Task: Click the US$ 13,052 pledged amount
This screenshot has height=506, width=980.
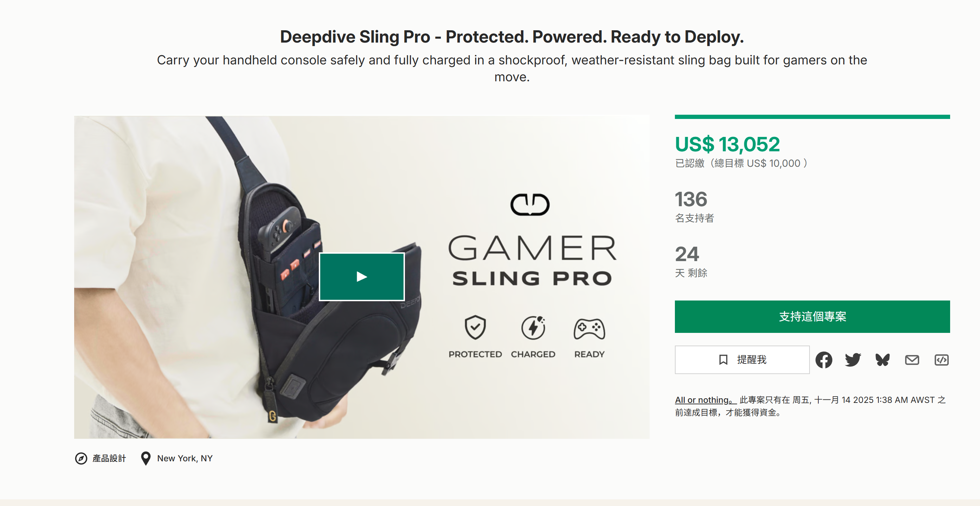Action: pos(727,144)
